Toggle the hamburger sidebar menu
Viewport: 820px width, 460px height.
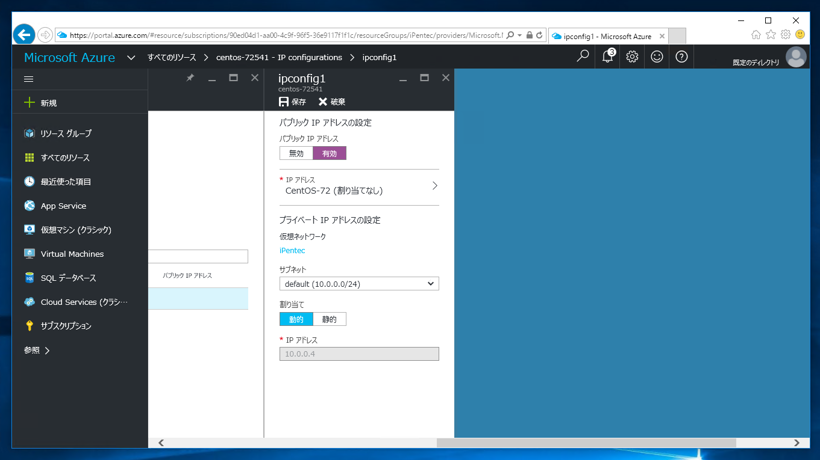(29, 79)
